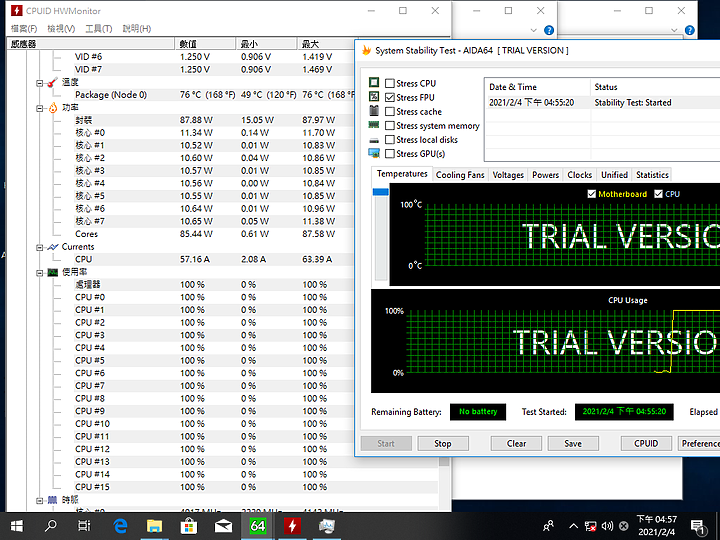
Task: Click the Save button
Action: click(x=573, y=444)
